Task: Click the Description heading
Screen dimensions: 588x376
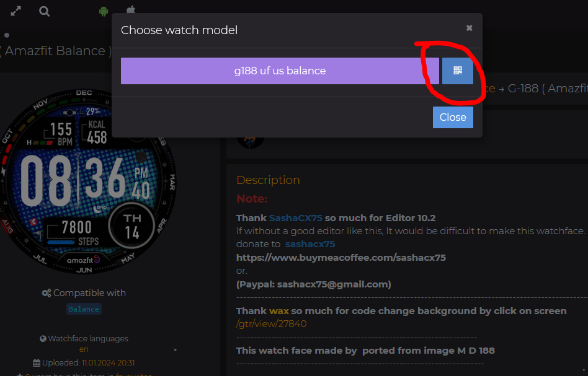Action: pyautogui.click(x=268, y=180)
